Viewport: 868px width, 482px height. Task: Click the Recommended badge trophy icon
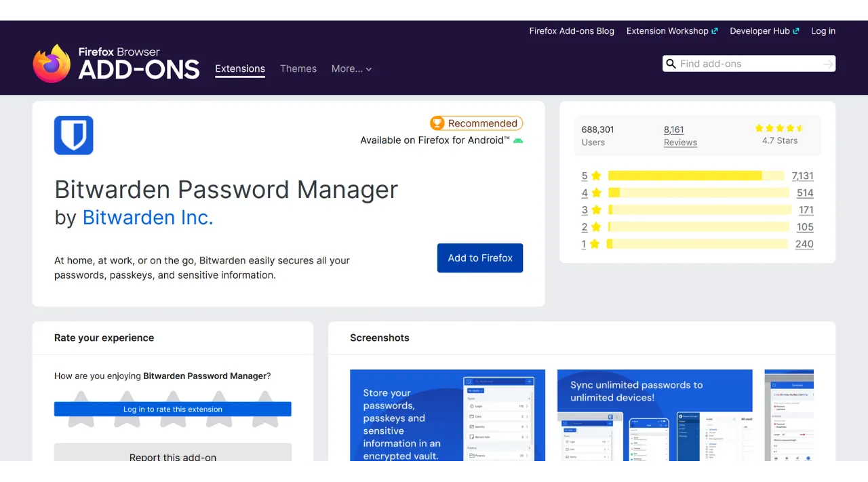coord(437,123)
